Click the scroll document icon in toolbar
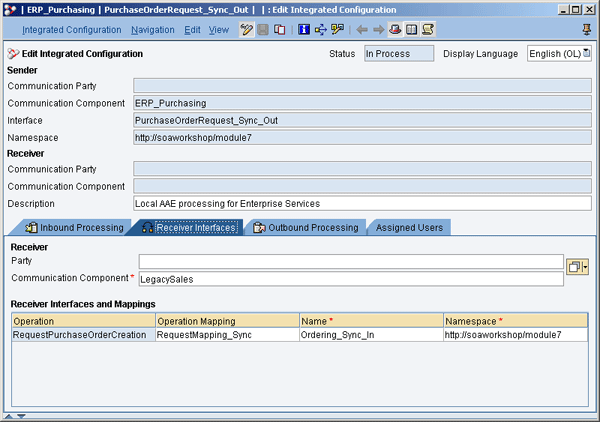The width and height of the screenshot is (600, 422). point(428,30)
